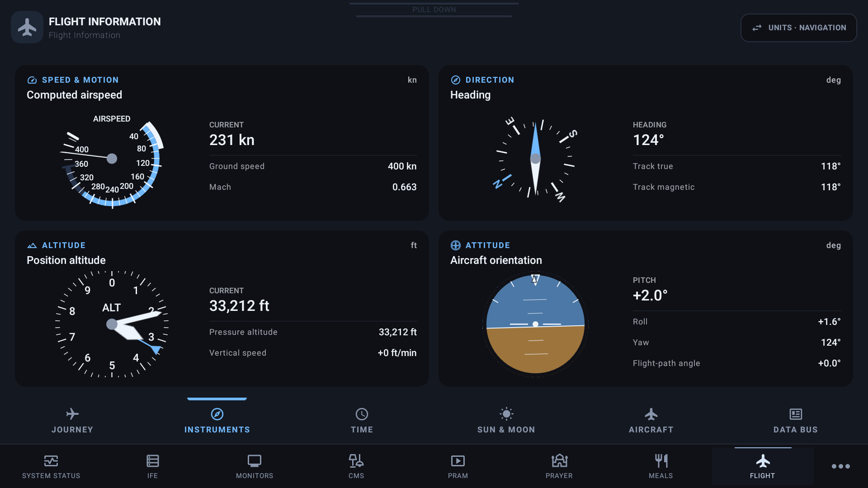This screenshot has width=868, height=488.
Task: Select the Time clock icon
Action: click(362, 414)
